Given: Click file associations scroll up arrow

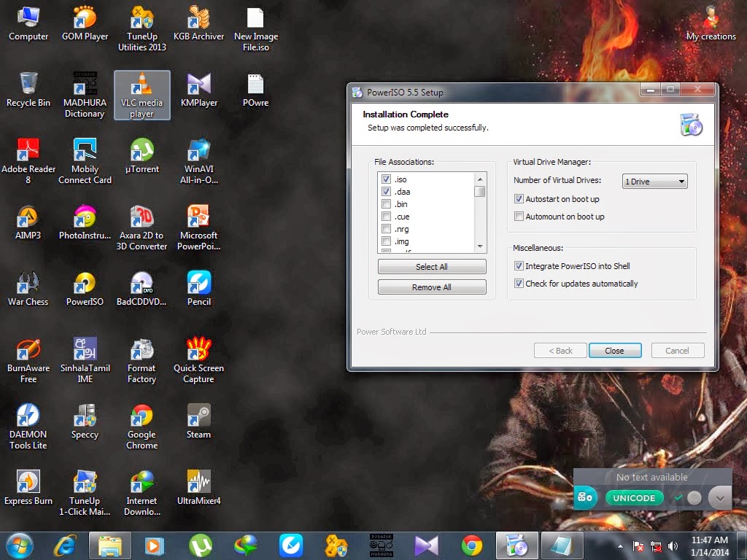Looking at the screenshot, I should pos(480,179).
